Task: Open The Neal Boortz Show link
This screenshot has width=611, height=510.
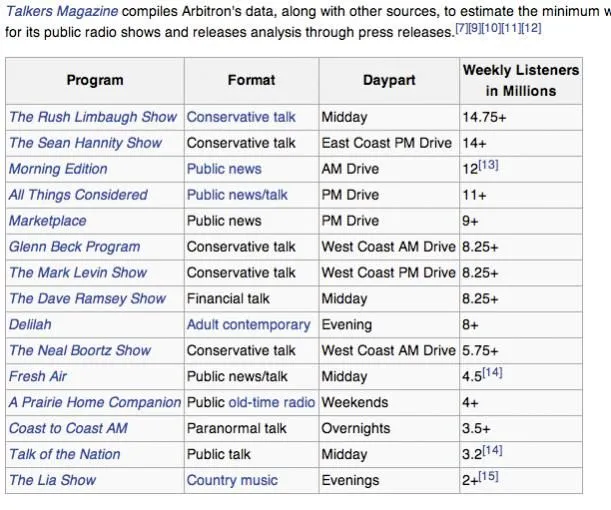Action: pos(80,351)
